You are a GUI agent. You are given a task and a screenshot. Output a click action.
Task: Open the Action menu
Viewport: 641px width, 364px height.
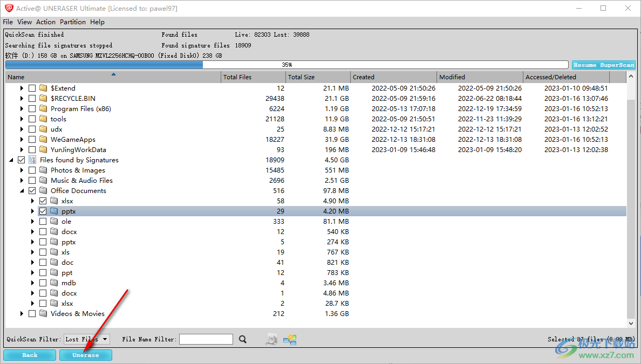point(46,22)
